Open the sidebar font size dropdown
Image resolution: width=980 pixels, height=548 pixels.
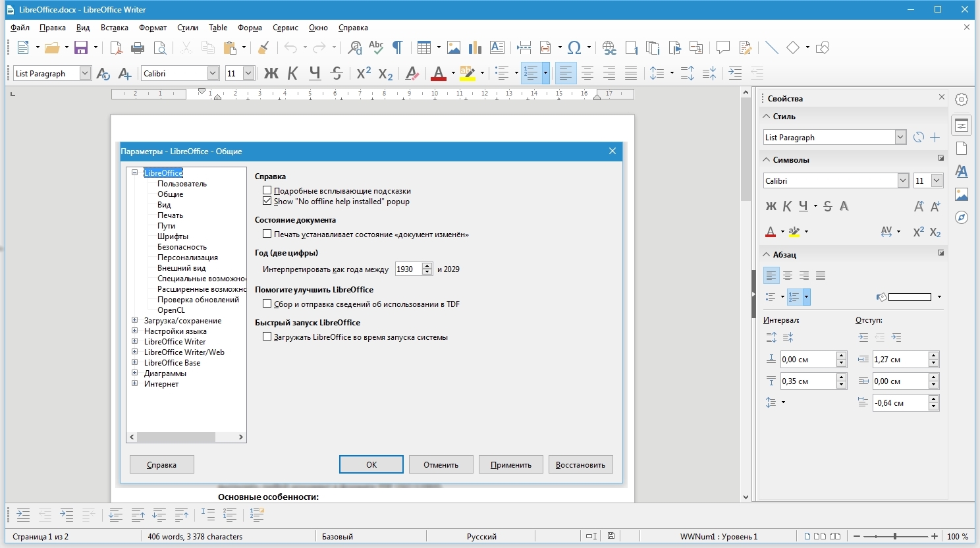point(937,180)
